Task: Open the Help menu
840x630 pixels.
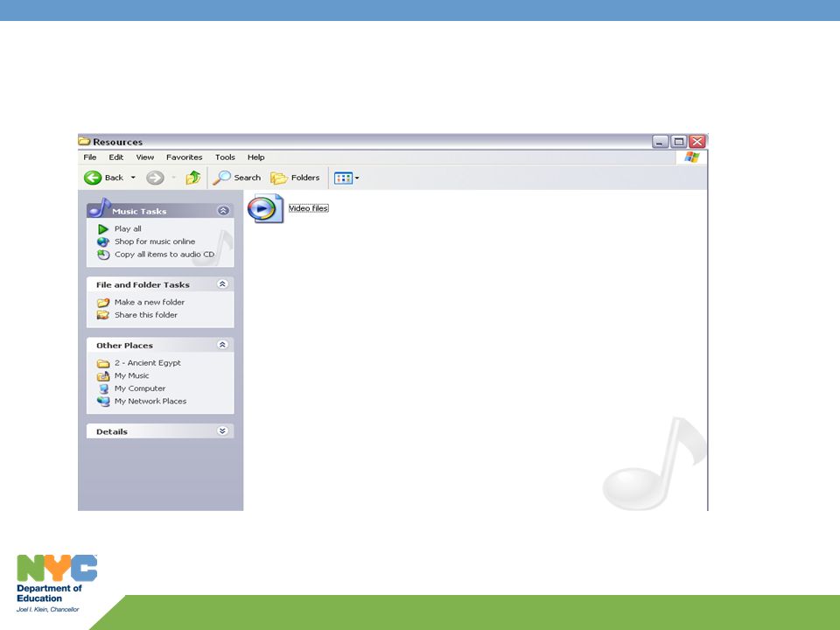Action: 255,157
